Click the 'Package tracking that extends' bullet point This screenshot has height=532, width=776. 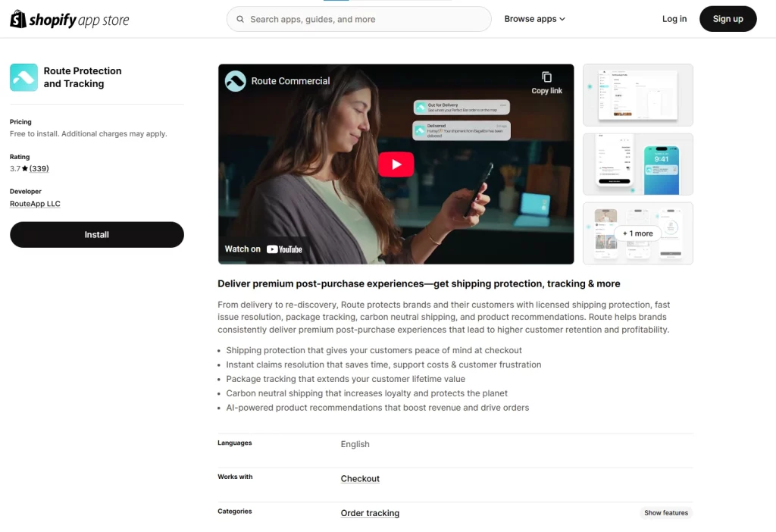click(x=346, y=379)
